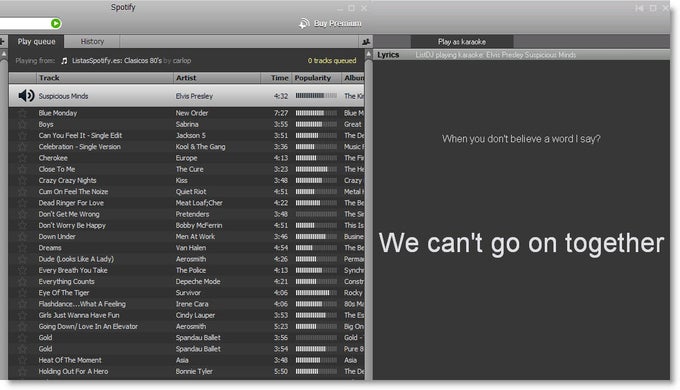Star the Crazy Crazy Nights track

[22, 181]
